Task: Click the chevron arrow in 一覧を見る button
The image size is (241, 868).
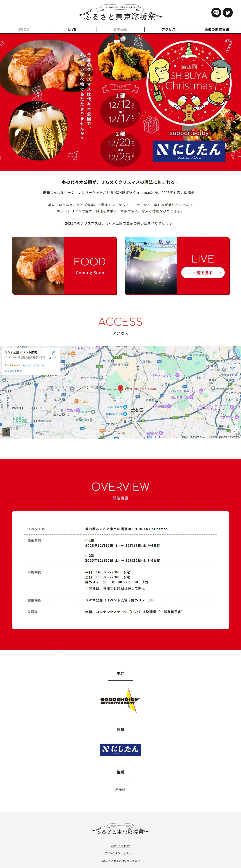Action: pyautogui.click(x=220, y=273)
